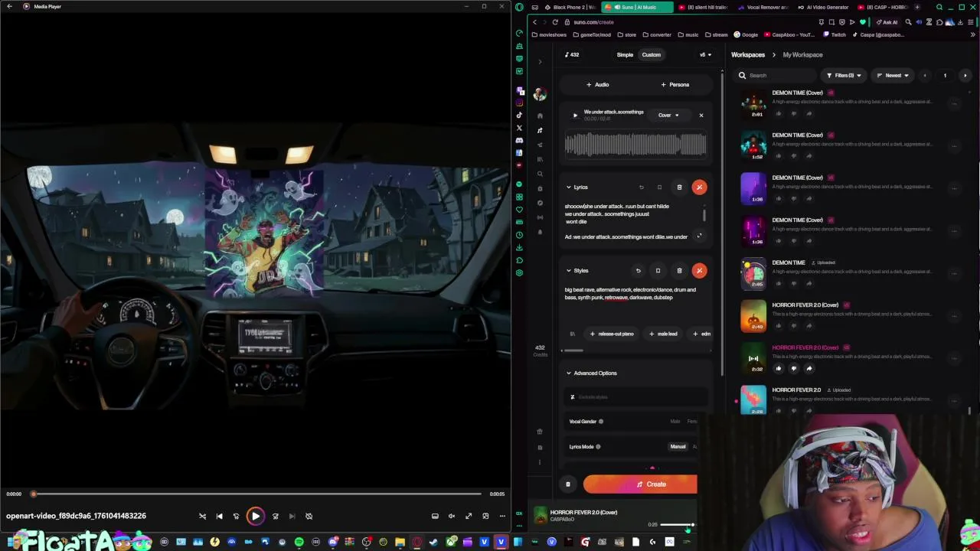Go back in Media Player header
This screenshot has width=980, height=551.
point(9,6)
